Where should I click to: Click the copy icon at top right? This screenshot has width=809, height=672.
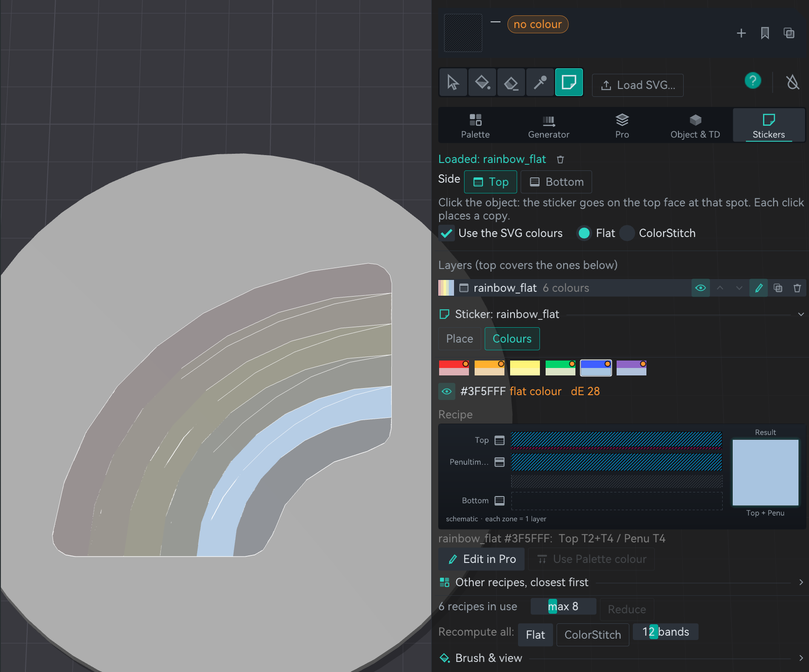pyautogui.click(x=789, y=33)
